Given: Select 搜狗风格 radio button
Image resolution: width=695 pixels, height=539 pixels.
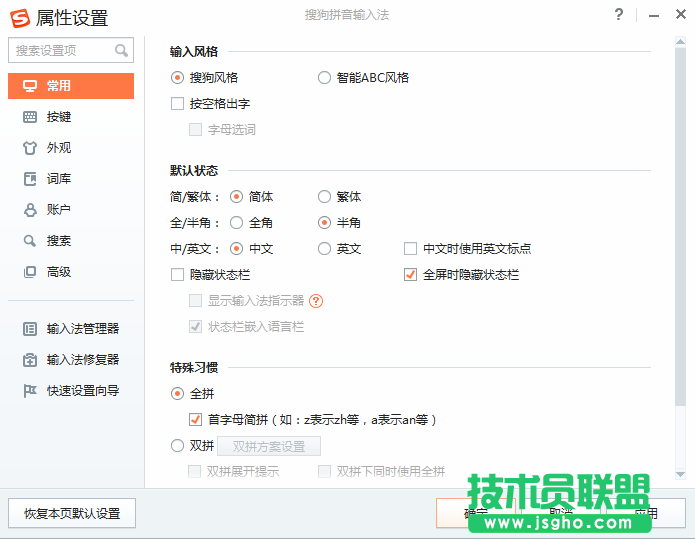Looking at the screenshot, I should (177, 78).
